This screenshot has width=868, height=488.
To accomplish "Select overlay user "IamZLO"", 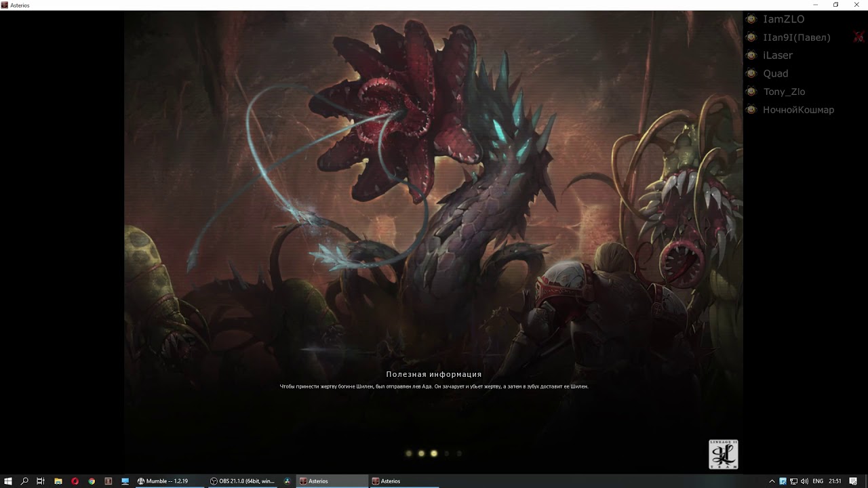I will [783, 19].
